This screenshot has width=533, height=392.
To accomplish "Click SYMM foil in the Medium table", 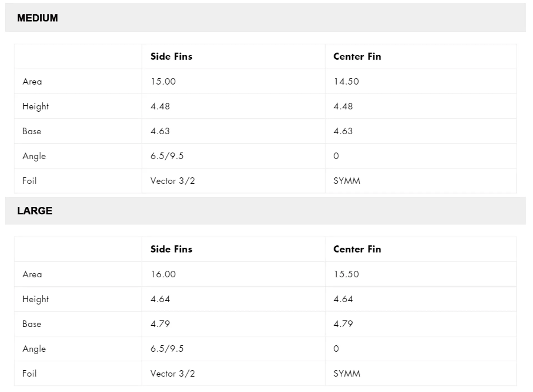I will click(x=347, y=181).
